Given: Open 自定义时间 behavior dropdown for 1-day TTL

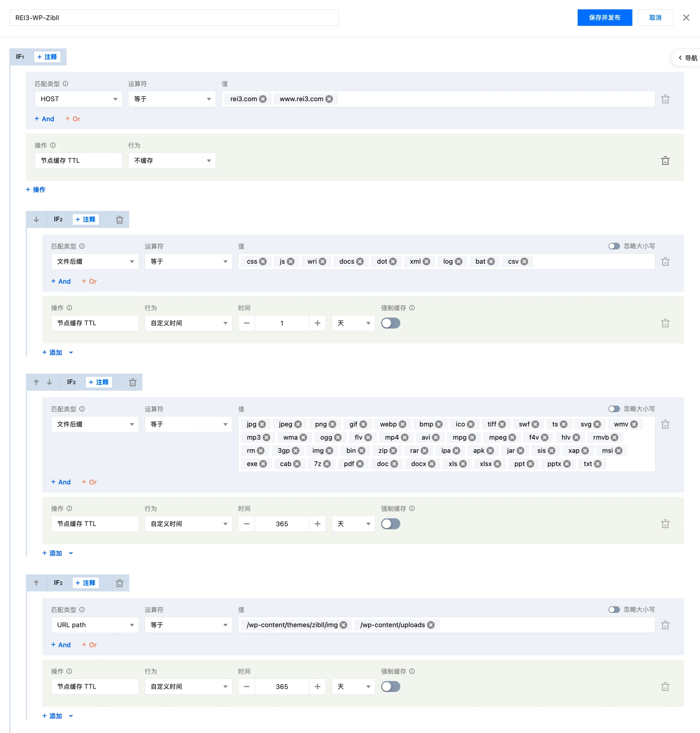Looking at the screenshot, I should click(188, 323).
